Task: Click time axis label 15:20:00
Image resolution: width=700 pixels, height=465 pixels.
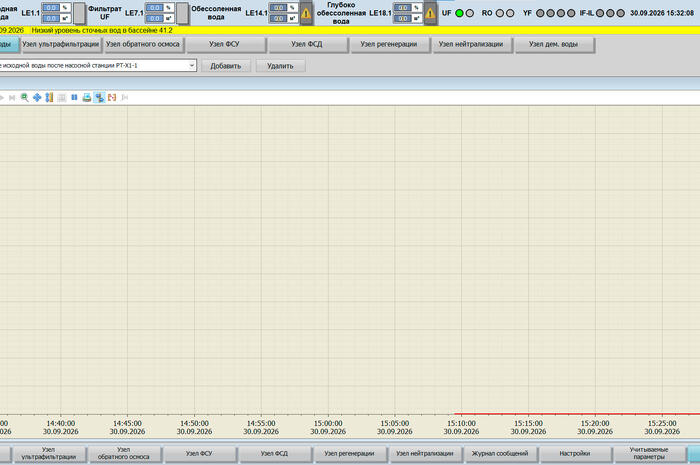Action: [595, 423]
